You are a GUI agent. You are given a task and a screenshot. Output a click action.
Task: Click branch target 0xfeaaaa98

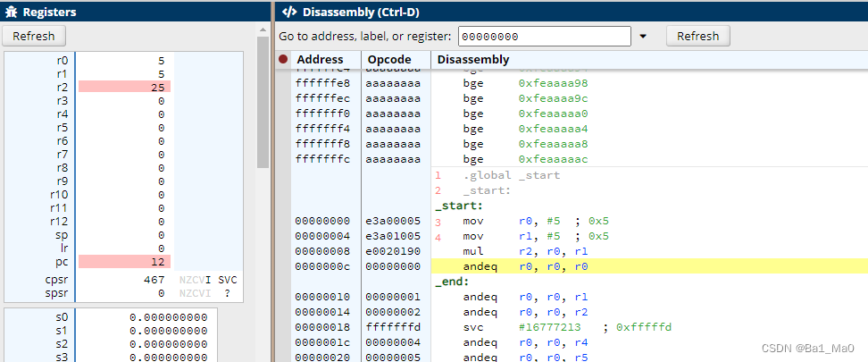[x=553, y=83]
